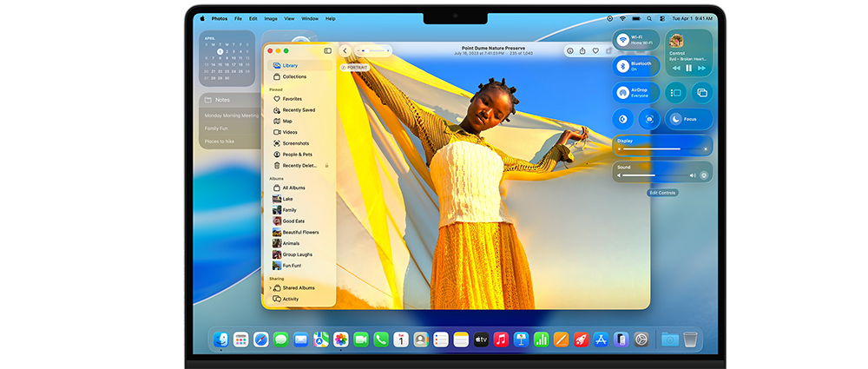Open the Recently Saved album

click(x=300, y=109)
